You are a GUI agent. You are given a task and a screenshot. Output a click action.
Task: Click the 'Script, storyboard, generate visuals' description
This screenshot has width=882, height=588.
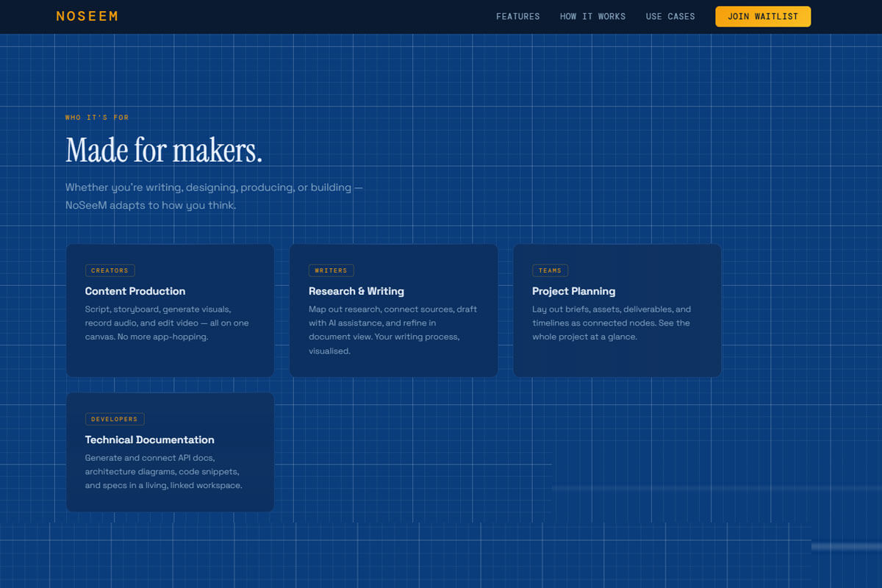pos(167,323)
